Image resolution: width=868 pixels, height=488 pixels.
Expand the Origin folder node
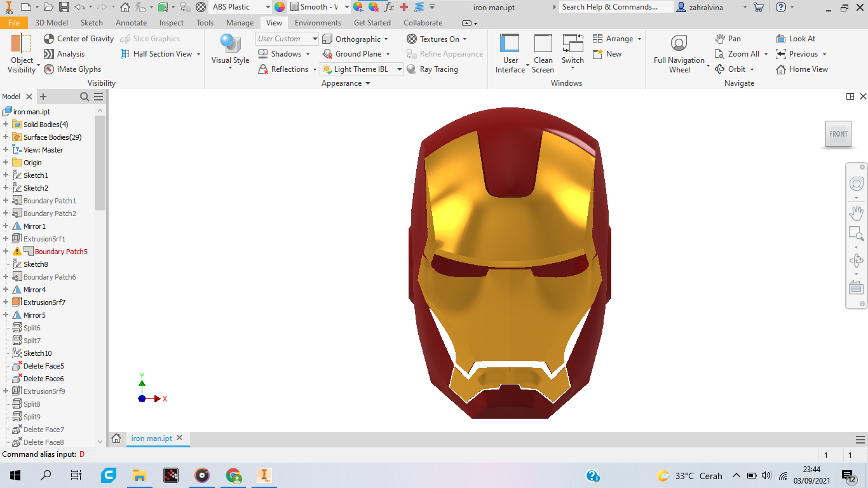tap(6, 163)
